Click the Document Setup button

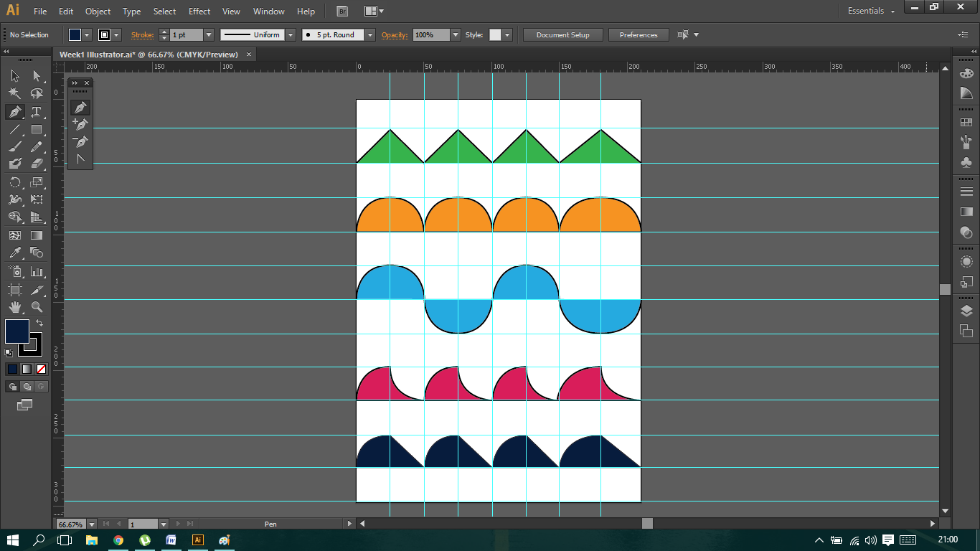pyautogui.click(x=562, y=34)
